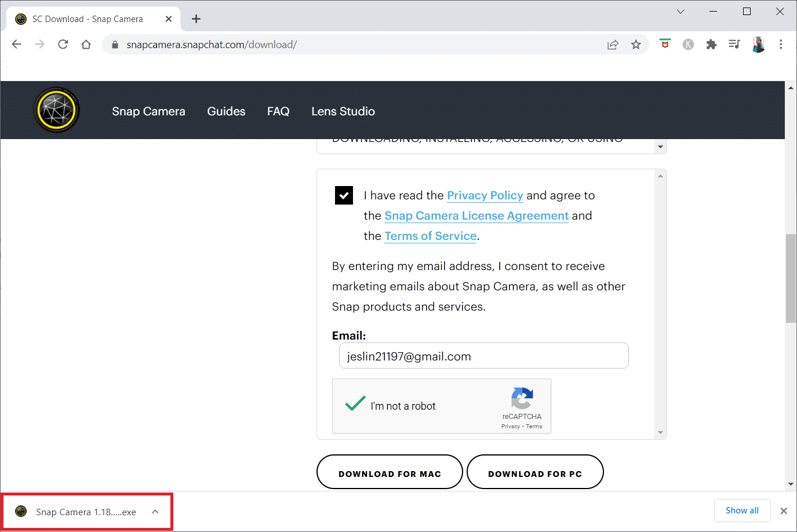This screenshot has width=797, height=532.
Task: Expand the Snap Camera exe download chevron
Action: 155,512
